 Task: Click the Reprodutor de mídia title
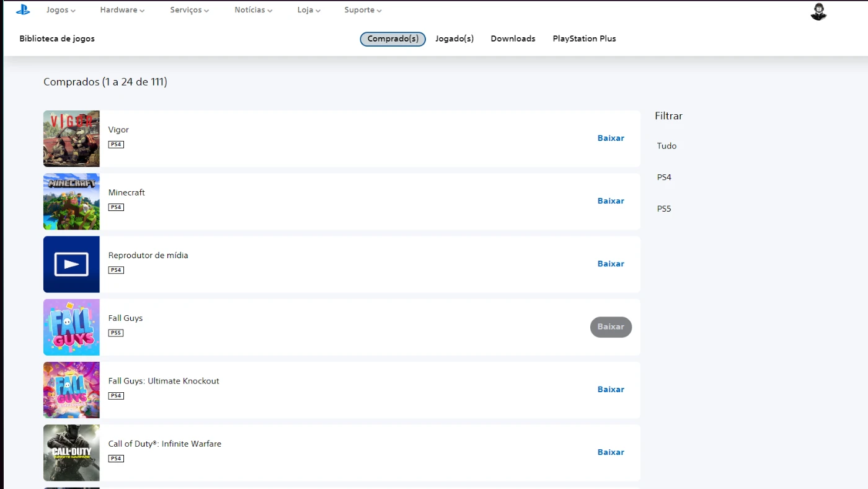pos(148,255)
